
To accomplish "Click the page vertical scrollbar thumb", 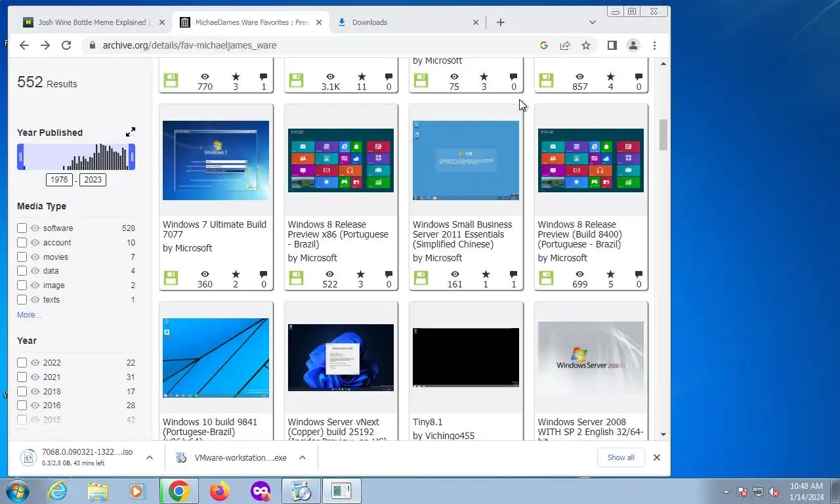I will click(x=663, y=135).
